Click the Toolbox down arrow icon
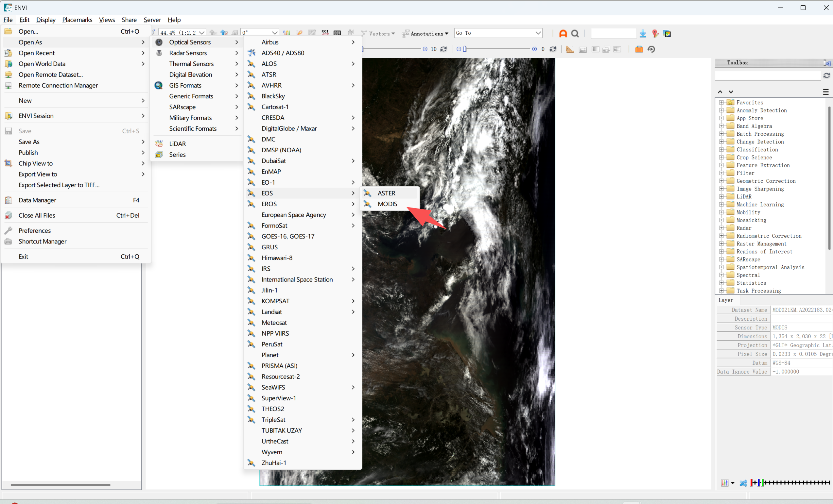Viewport: 833px width, 504px height. (731, 92)
